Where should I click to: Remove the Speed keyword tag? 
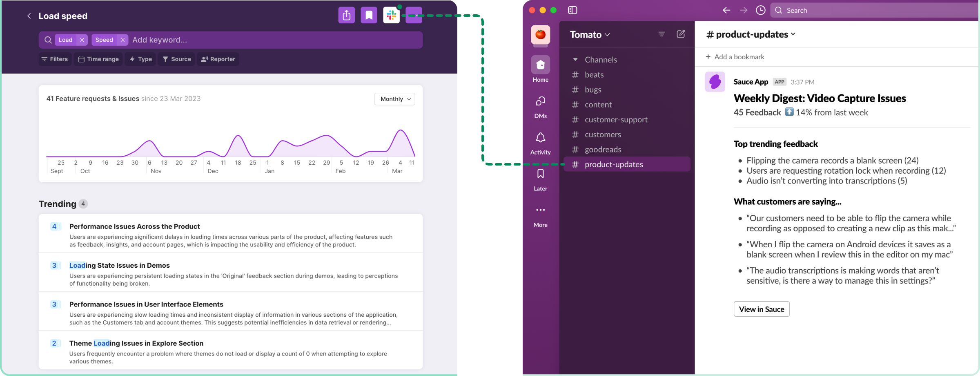coord(122,40)
